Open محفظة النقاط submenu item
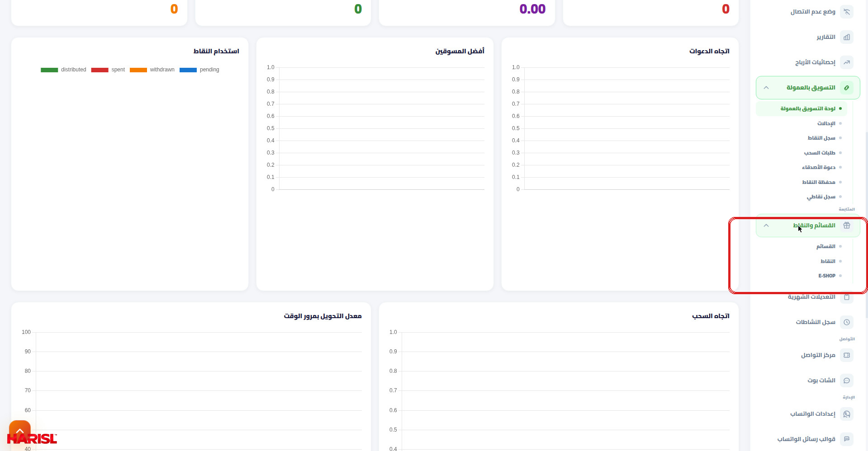 pyautogui.click(x=819, y=182)
